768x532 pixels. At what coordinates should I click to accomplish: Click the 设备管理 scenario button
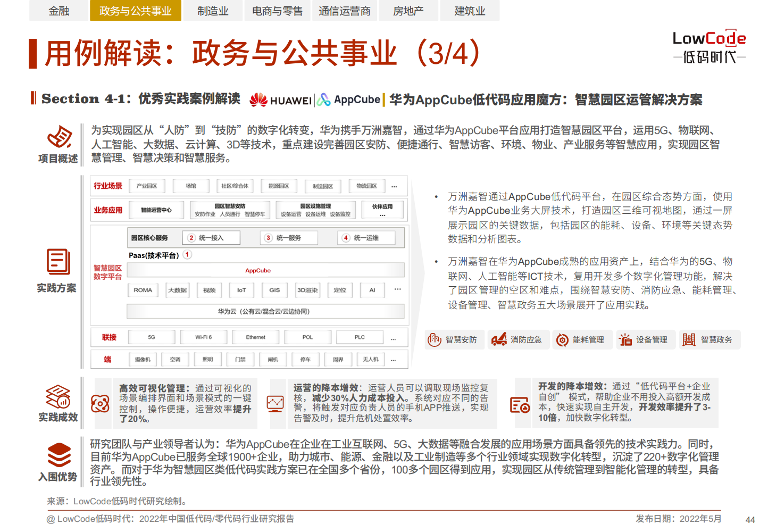tap(646, 339)
